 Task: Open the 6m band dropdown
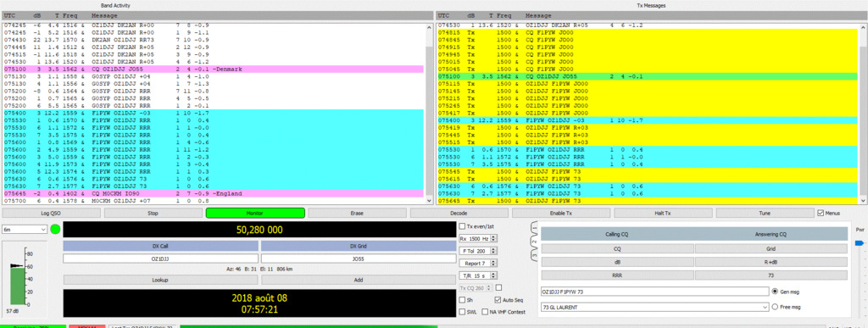point(25,229)
